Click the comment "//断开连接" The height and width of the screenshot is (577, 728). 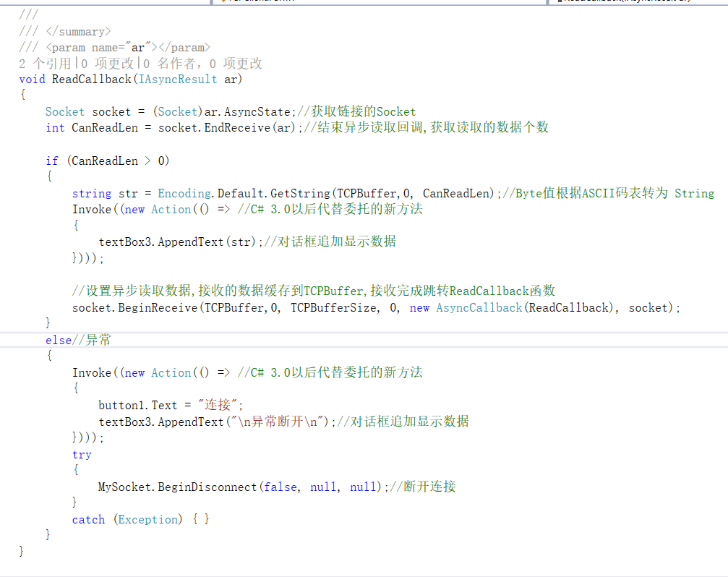point(423,487)
